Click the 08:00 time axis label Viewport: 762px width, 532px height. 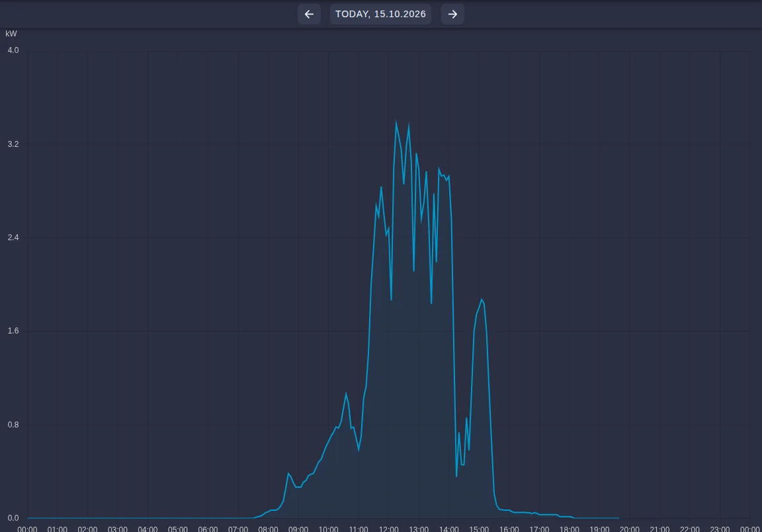pyautogui.click(x=268, y=529)
